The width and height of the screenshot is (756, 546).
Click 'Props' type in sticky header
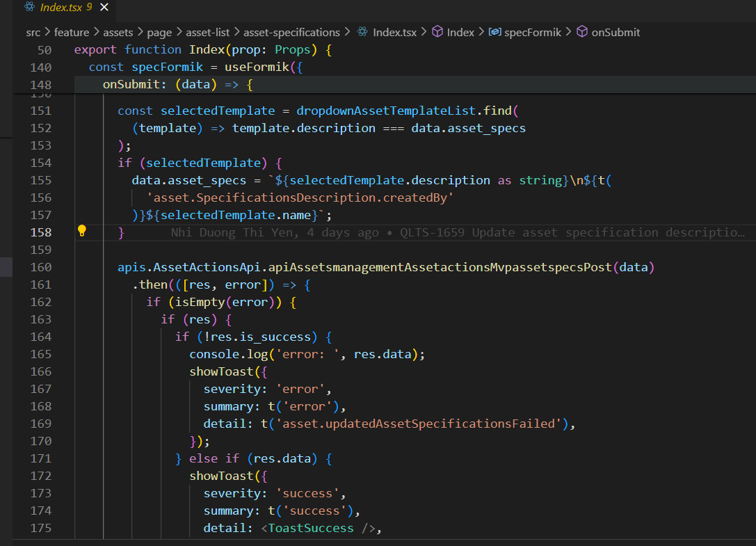tap(293, 49)
